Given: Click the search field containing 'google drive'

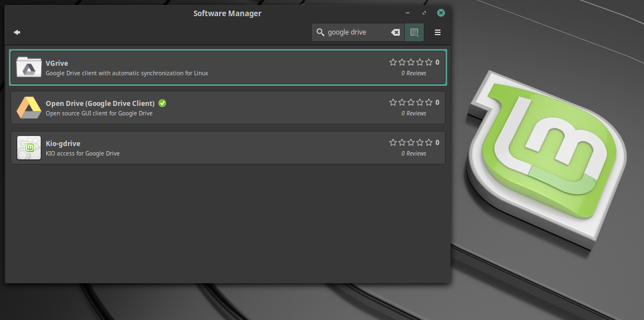Looking at the screenshot, I should (x=358, y=32).
